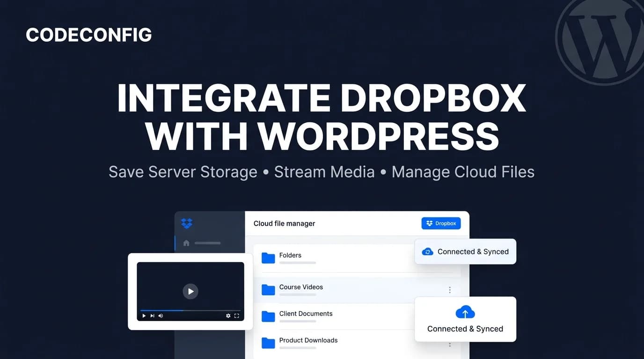Seek on the video progress bar
This screenshot has height=359, width=644.
coord(190,310)
